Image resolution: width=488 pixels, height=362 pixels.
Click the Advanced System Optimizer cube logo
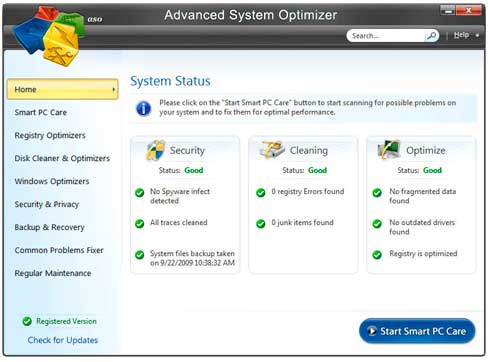pyautogui.click(x=49, y=35)
